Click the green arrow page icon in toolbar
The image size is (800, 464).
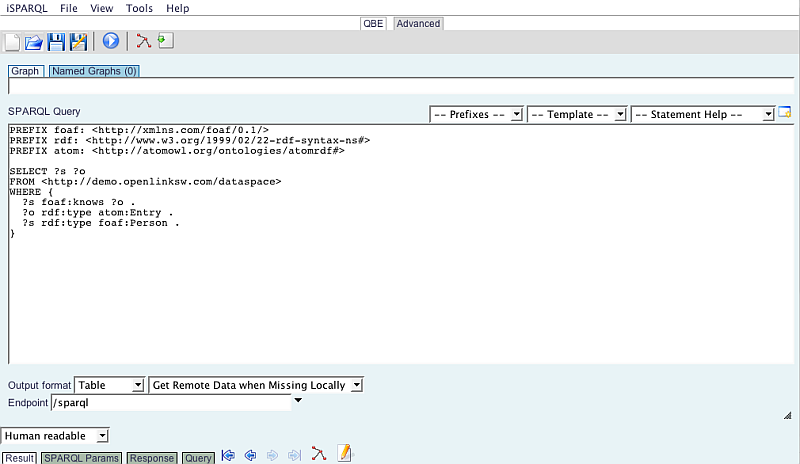coord(165,41)
